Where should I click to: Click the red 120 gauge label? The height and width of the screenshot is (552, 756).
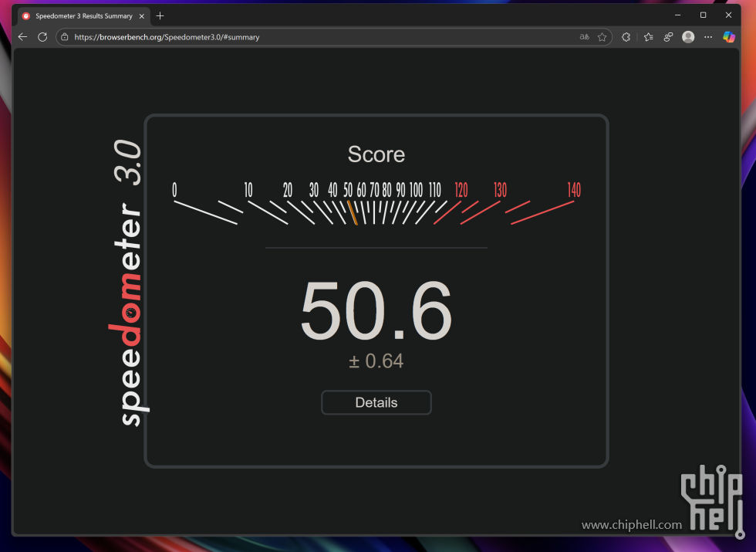click(x=461, y=190)
